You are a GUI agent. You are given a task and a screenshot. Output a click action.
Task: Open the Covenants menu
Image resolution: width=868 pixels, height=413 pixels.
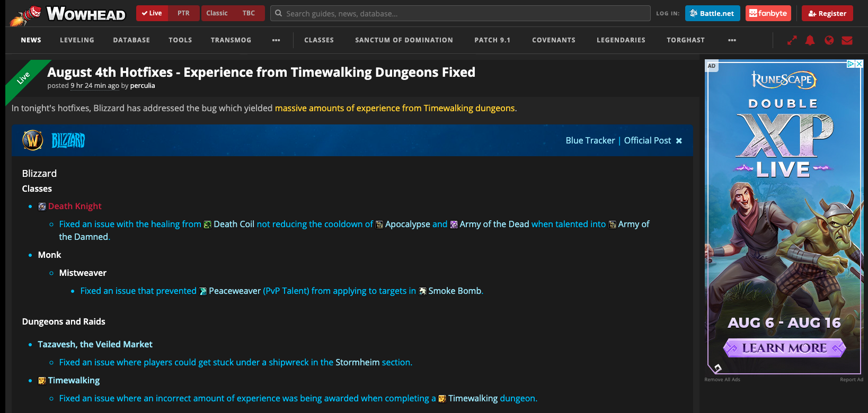[x=554, y=40]
